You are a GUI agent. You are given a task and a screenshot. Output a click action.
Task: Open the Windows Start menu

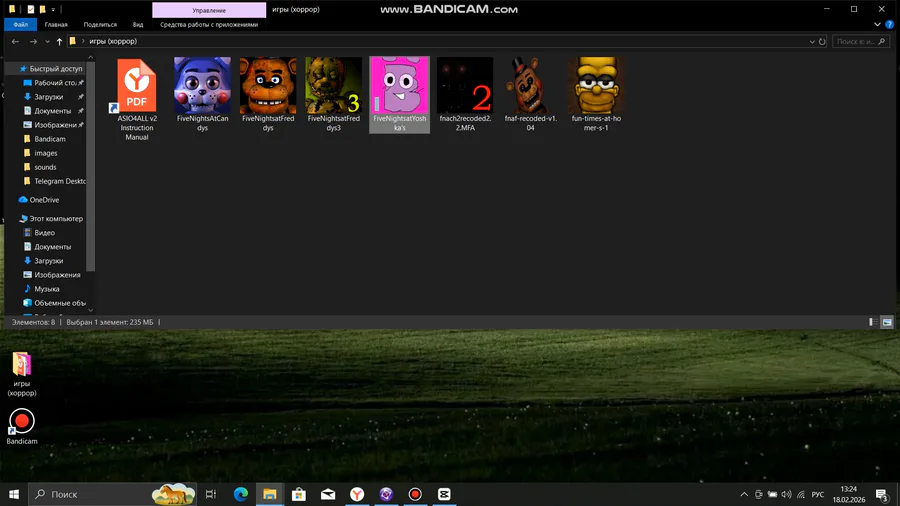tap(14, 494)
